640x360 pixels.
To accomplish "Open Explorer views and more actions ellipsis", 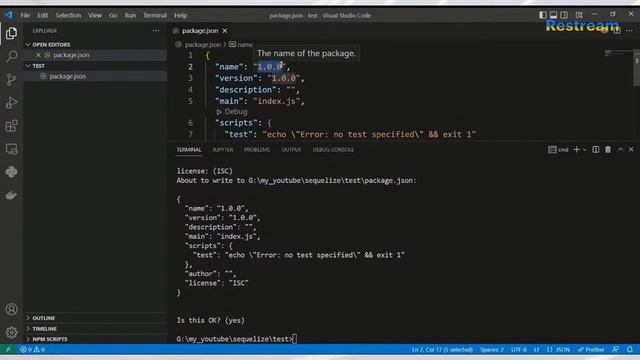I will point(156,31).
